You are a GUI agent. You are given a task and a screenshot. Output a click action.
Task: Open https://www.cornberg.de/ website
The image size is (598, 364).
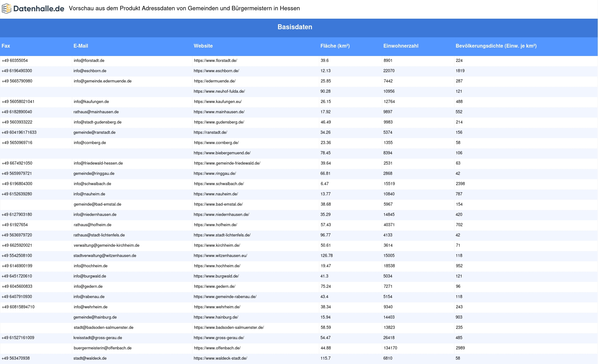[x=216, y=143]
